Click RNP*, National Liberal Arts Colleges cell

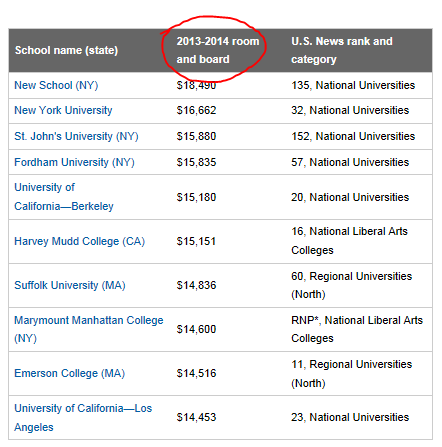[357, 329]
